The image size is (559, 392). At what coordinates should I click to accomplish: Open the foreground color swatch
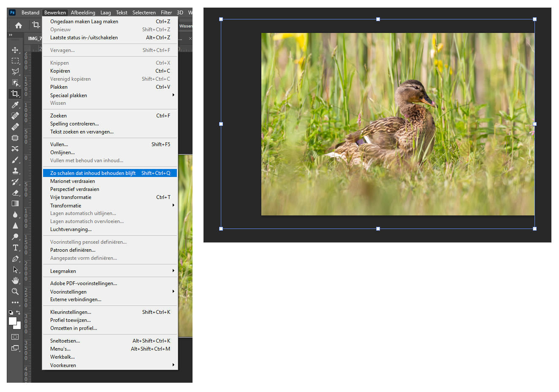[x=12, y=321]
